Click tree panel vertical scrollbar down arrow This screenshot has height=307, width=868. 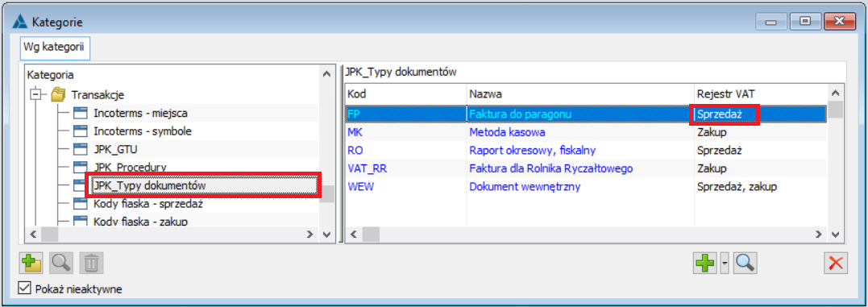[326, 234]
